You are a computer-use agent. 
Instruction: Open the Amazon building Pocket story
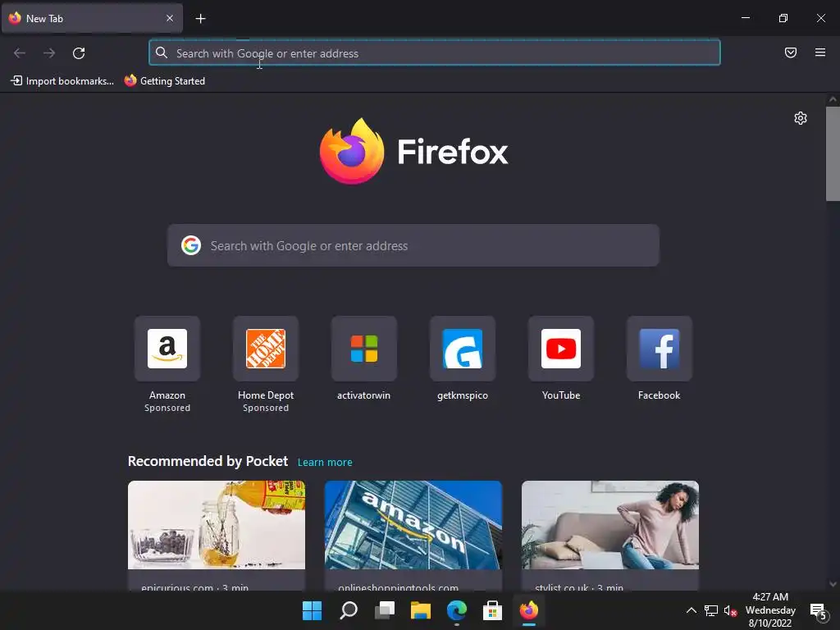(413, 525)
